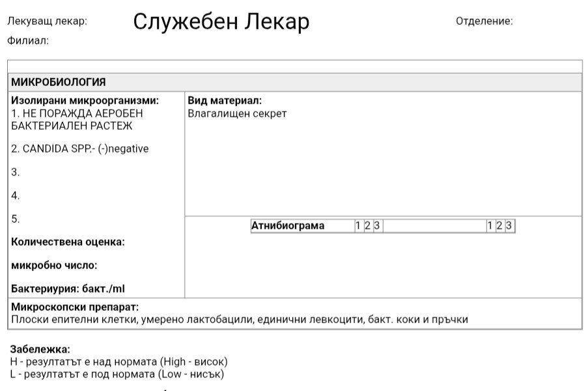Image resolution: width=588 pixels, height=391 pixels.
Task: Click the "Филиал:" label
Action: click(28, 40)
